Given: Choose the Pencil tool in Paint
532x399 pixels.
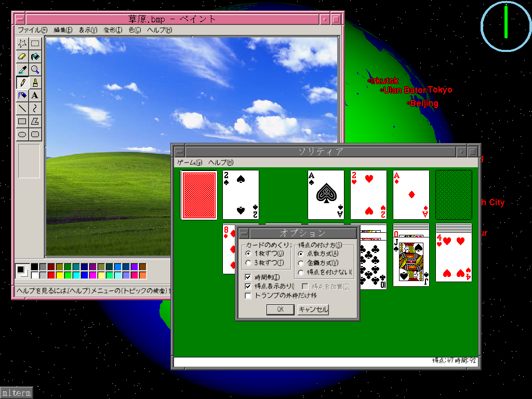Looking at the screenshot, I should click(22, 83).
